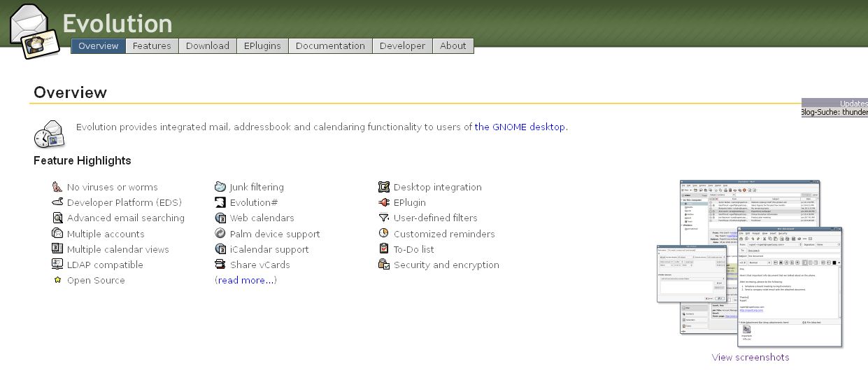Open the EPlugins tab
Screen dimensions: 868x385
coord(262,45)
